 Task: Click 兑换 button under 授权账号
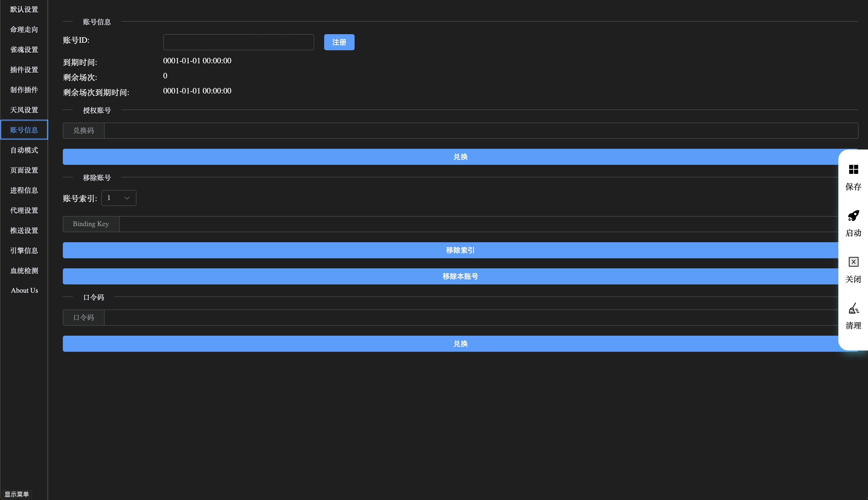click(x=460, y=157)
